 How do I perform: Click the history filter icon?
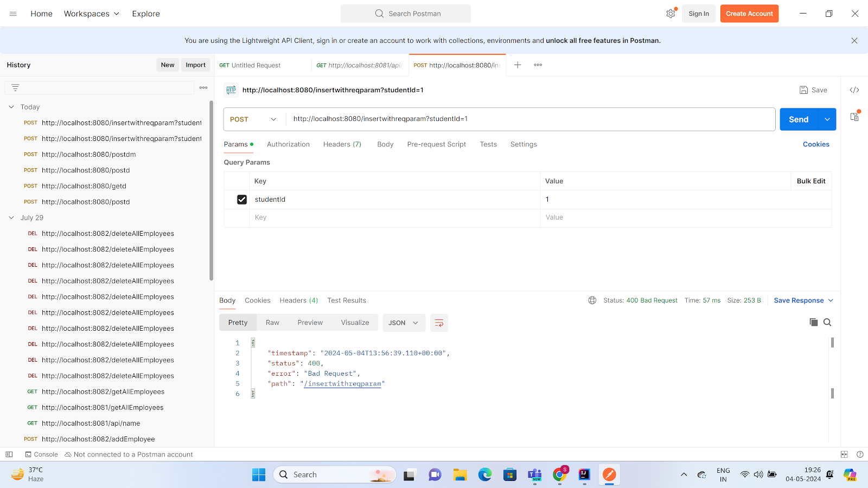pyautogui.click(x=15, y=87)
